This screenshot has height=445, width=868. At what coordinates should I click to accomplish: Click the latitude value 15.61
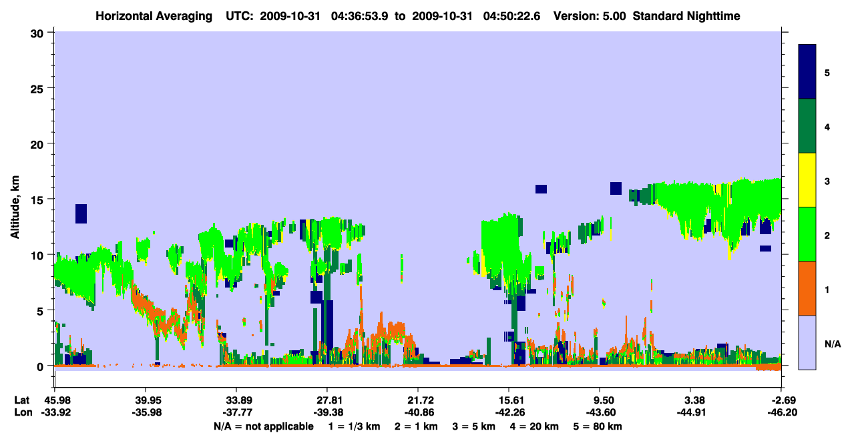click(x=509, y=400)
